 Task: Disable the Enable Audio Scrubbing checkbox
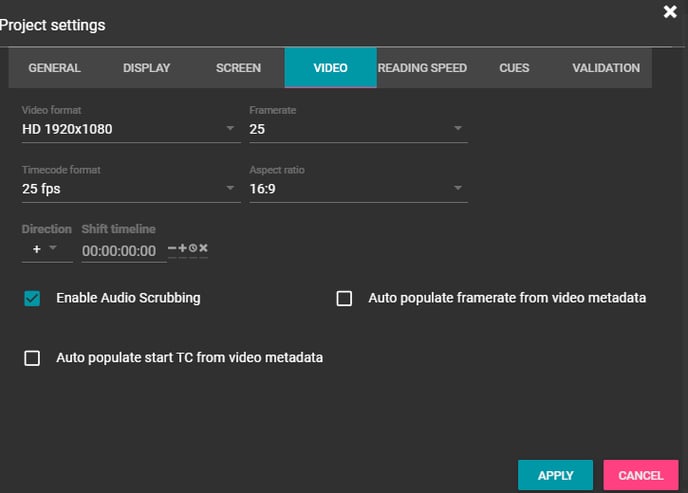pyautogui.click(x=32, y=298)
